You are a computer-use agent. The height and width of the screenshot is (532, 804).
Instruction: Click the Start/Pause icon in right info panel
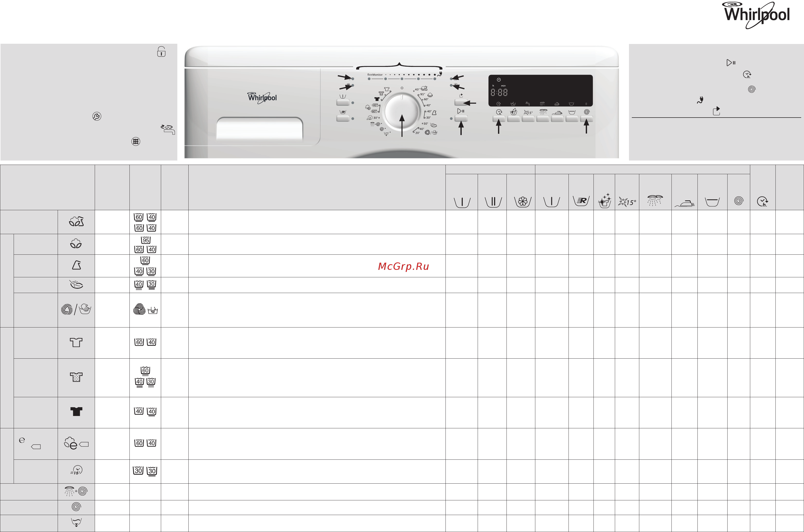[731, 63]
